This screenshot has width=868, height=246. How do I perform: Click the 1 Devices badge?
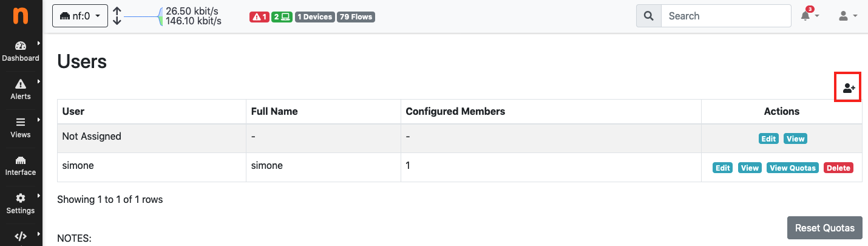pos(315,17)
